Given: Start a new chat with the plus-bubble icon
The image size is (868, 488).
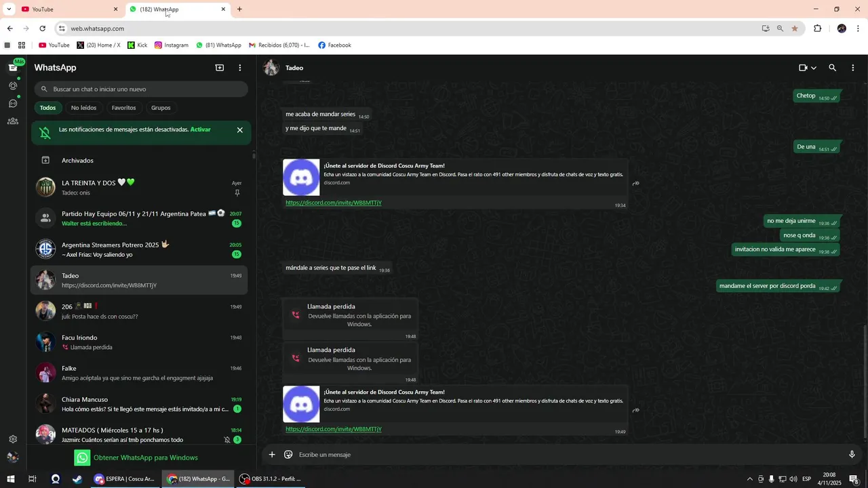Looking at the screenshot, I should pos(220,68).
